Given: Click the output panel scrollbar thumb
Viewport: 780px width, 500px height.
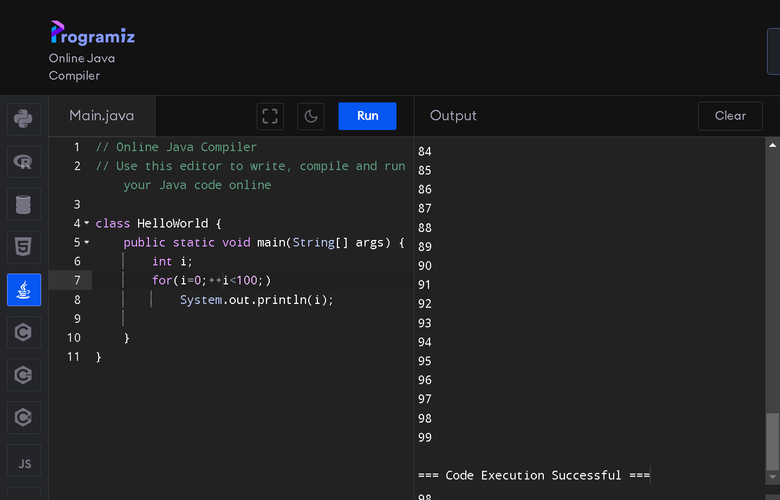Looking at the screenshot, I should tap(773, 441).
